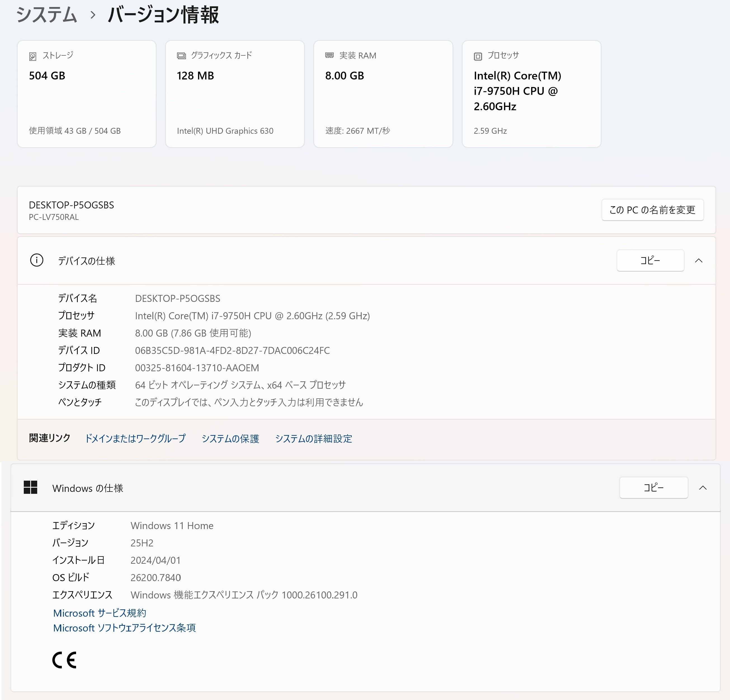Open the ストレージ 504 GB card

click(86, 94)
